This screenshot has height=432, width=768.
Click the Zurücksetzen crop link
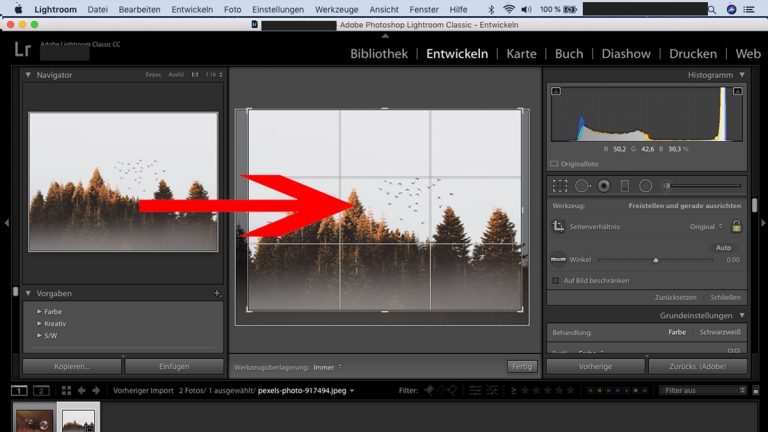tap(675, 297)
